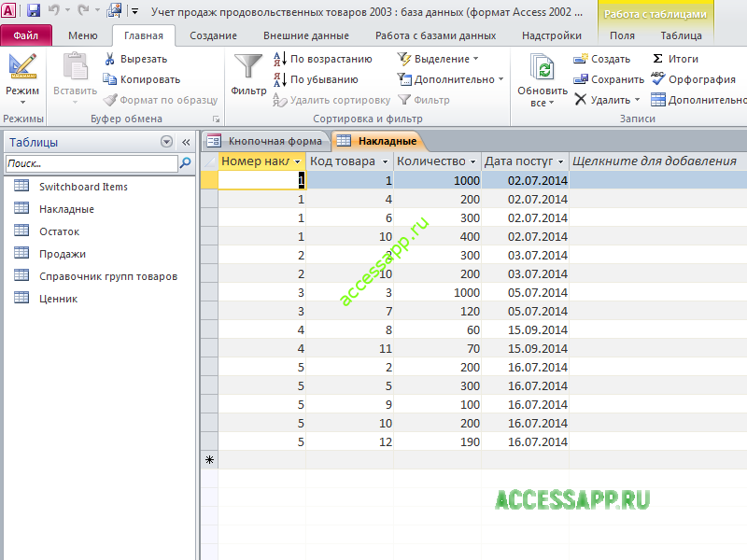Viewport: 747px width, 560px height.
Task: Click the quantity cell with value 70
Action: coord(437,348)
